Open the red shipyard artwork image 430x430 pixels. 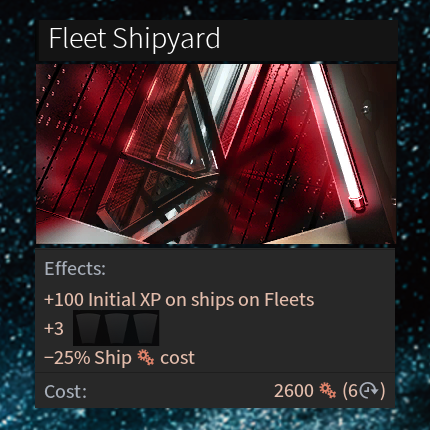[216, 154]
